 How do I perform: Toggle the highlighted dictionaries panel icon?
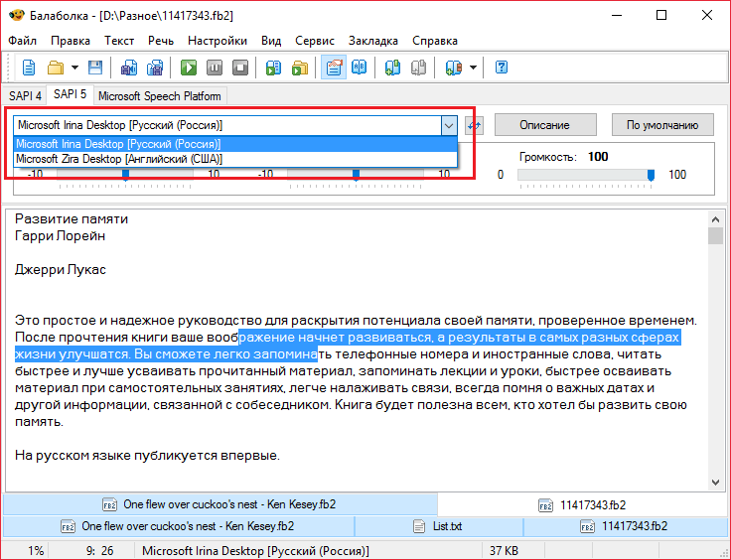coord(334,68)
